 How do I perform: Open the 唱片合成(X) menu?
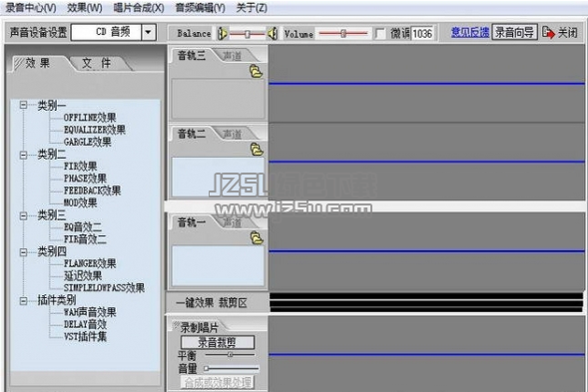[x=139, y=8]
